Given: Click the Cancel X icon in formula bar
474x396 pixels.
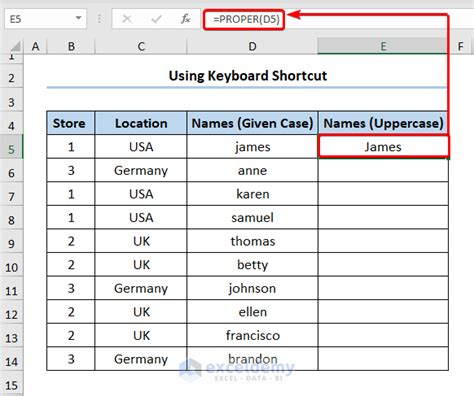Looking at the screenshot, I should point(127,19).
